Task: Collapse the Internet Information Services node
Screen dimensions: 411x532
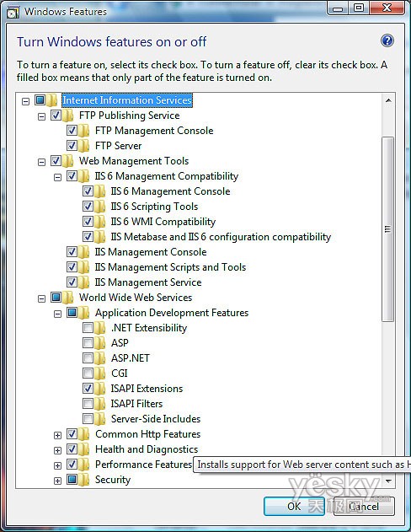Action: (25, 101)
